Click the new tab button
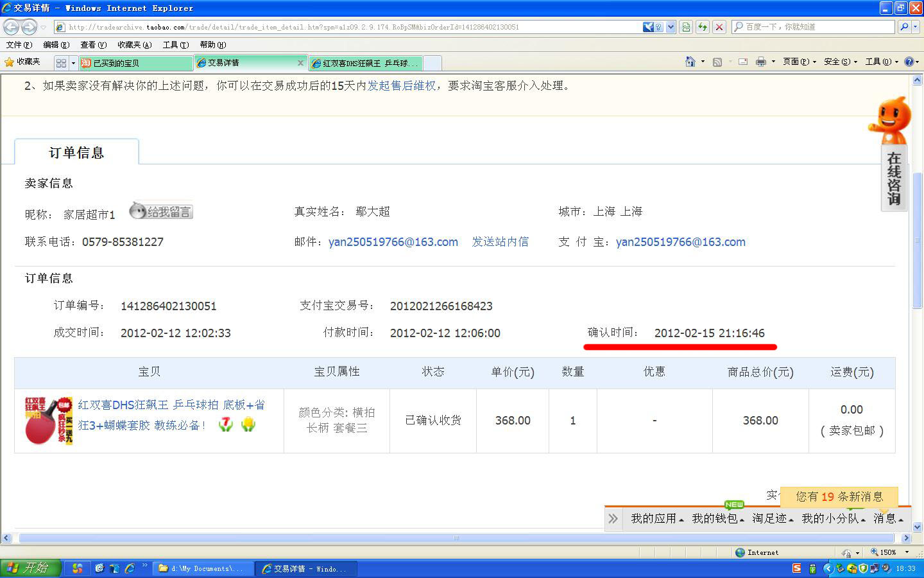Image resolution: width=924 pixels, height=578 pixels. point(432,63)
